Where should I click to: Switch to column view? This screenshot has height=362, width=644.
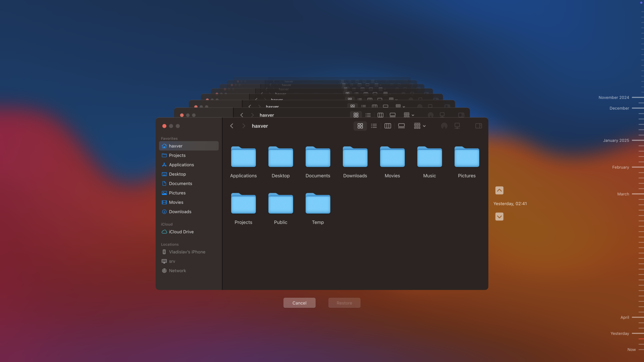pos(388,126)
